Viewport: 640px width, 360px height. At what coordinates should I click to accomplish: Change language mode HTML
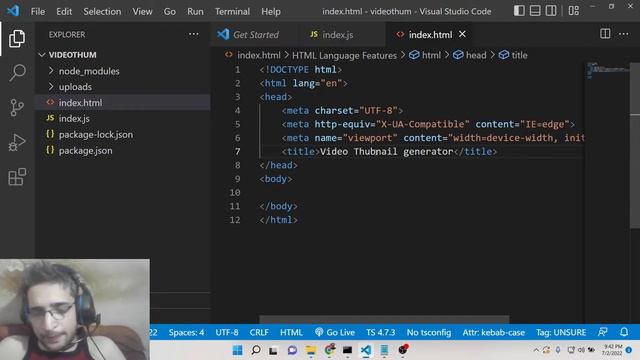click(291, 332)
